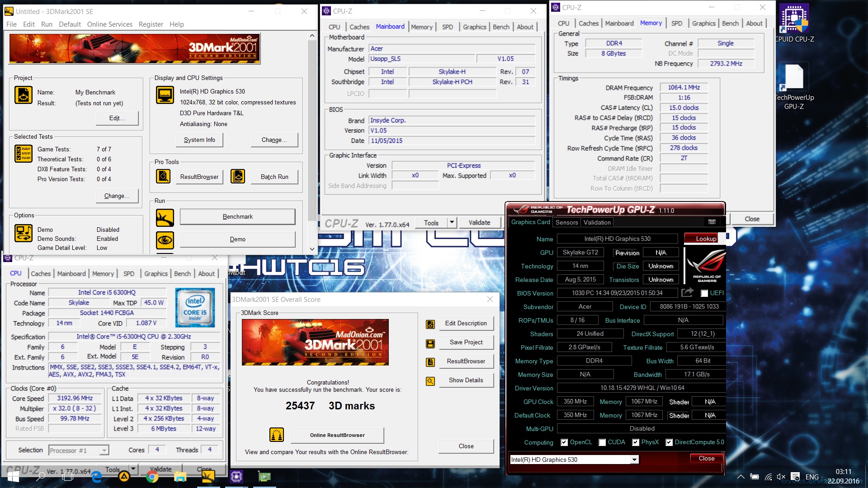
Task: Open the Run menu in 3DMark2001
Action: click(x=47, y=24)
